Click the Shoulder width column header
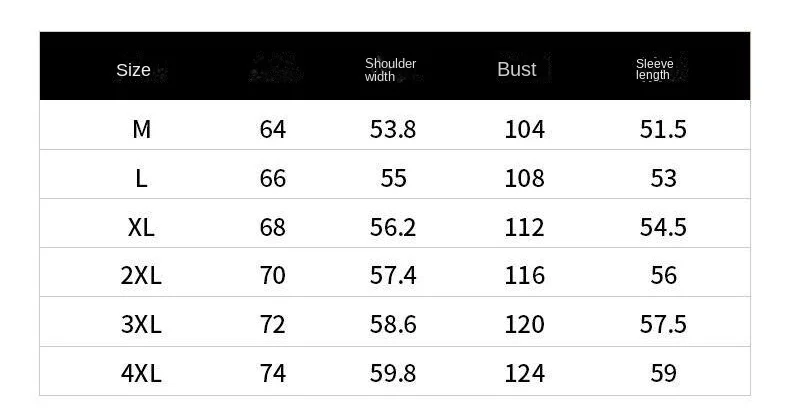This screenshot has width=790, height=416. click(x=390, y=69)
